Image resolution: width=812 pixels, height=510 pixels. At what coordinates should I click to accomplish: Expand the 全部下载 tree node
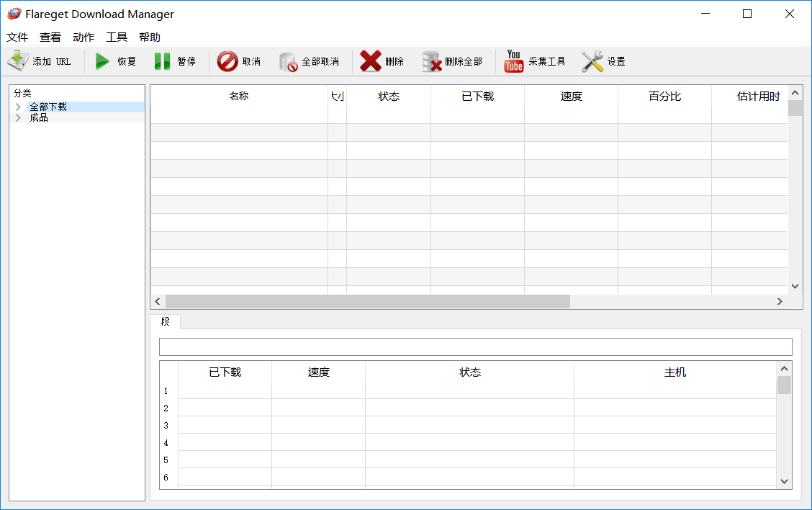pyautogui.click(x=18, y=107)
